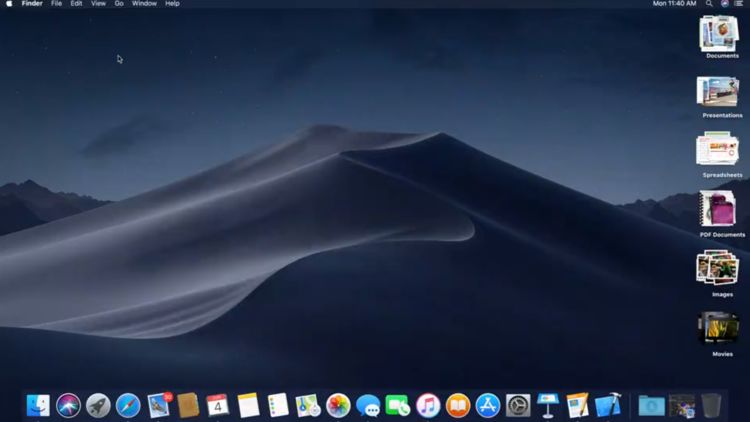Open Keynote podium icon
750x422 pixels.
[548, 406]
